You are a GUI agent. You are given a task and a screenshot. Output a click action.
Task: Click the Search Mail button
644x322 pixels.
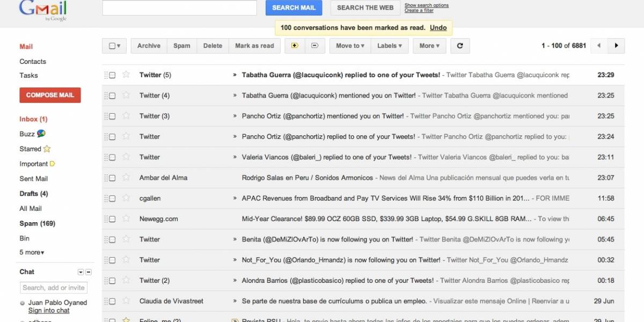(294, 8)
